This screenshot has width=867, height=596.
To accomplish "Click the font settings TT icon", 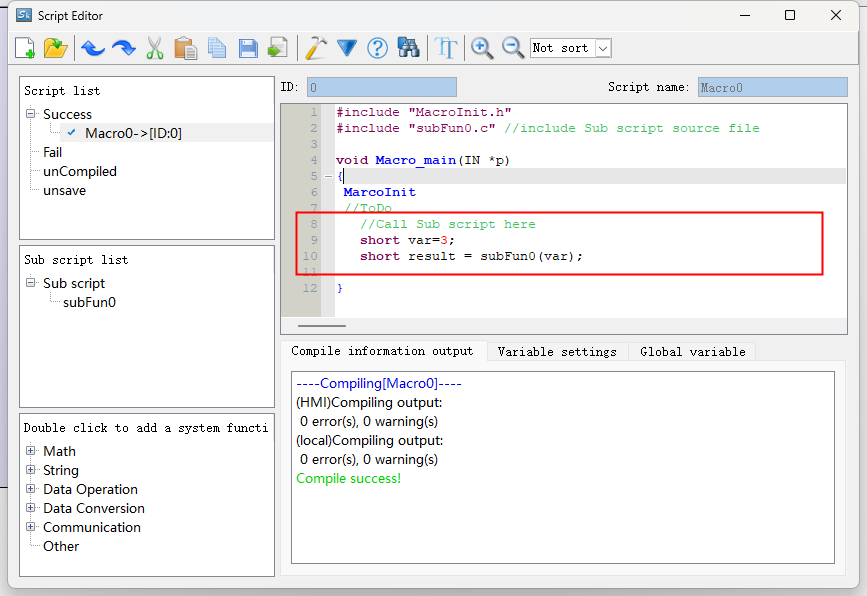I will click(446, 48).
